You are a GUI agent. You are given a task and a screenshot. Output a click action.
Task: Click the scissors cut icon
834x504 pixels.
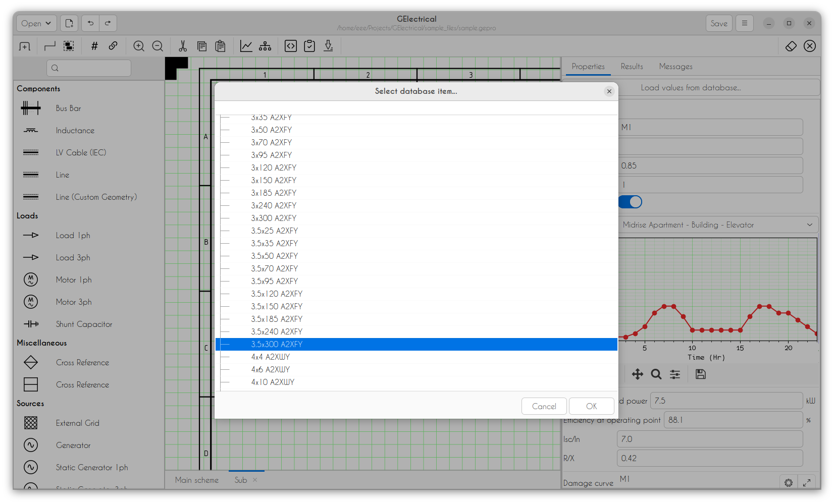[183, 46]
